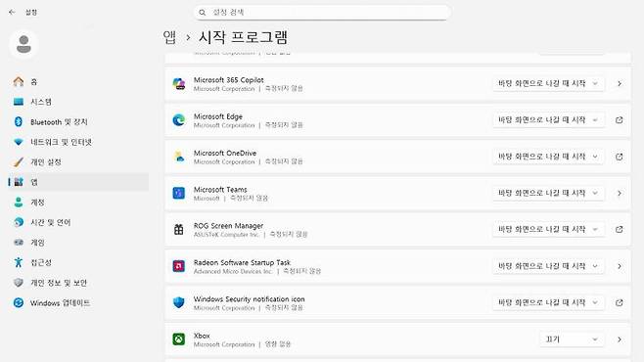644x362 pixels.
Task: Open Home in the Settings sidebar
Action: tap(78, 81)
